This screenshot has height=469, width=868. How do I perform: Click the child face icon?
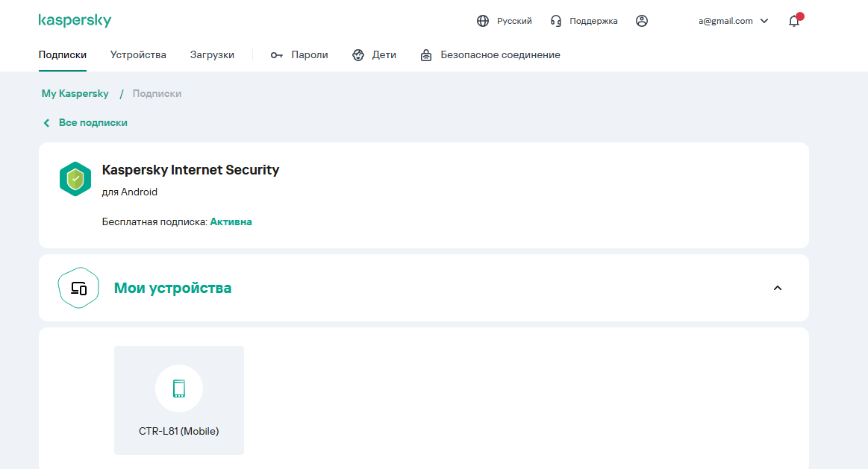pos(358,55)
